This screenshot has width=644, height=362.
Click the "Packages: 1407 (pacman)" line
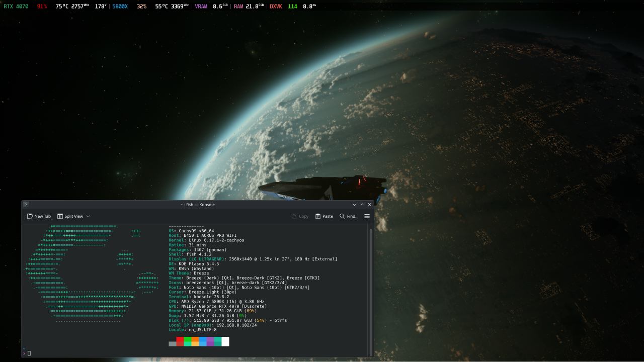click(198, 250)
